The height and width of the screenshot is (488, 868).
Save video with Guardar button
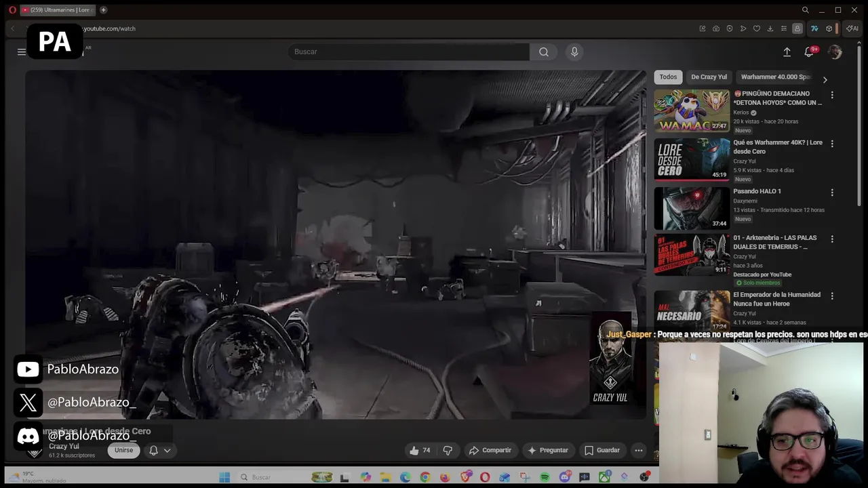click(x=601, y=450)
